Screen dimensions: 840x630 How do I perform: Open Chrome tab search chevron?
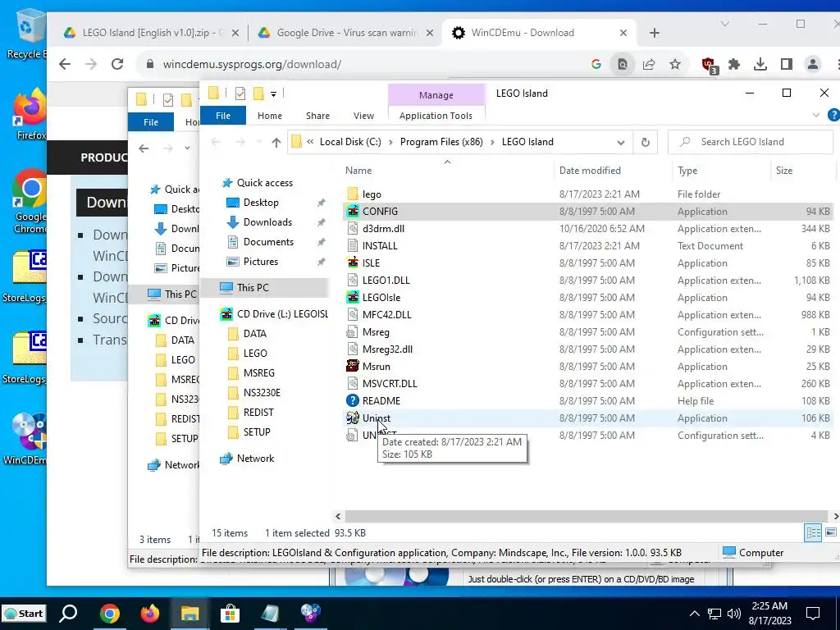725,24
